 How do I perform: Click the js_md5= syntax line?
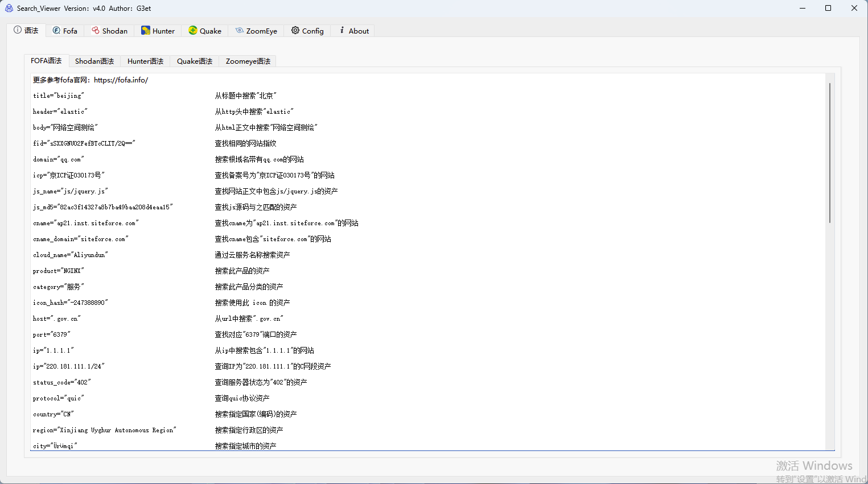coord(102,208)
